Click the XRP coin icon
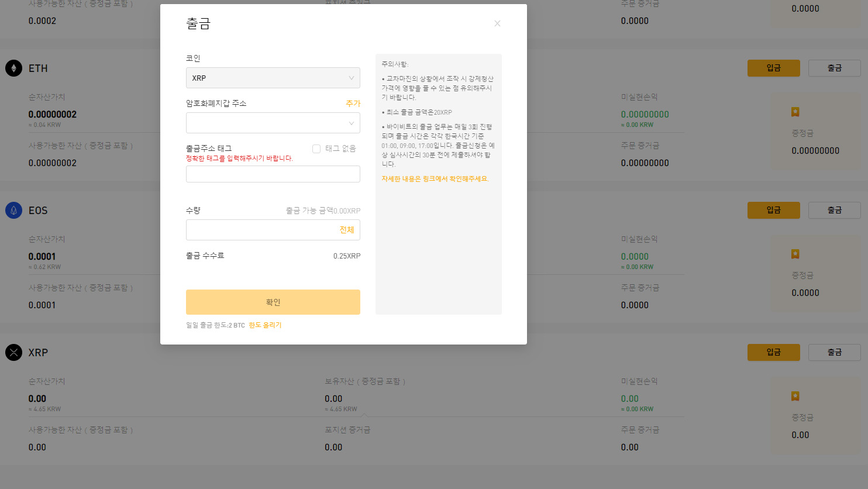868x489 pixels. tap(13, 353)
